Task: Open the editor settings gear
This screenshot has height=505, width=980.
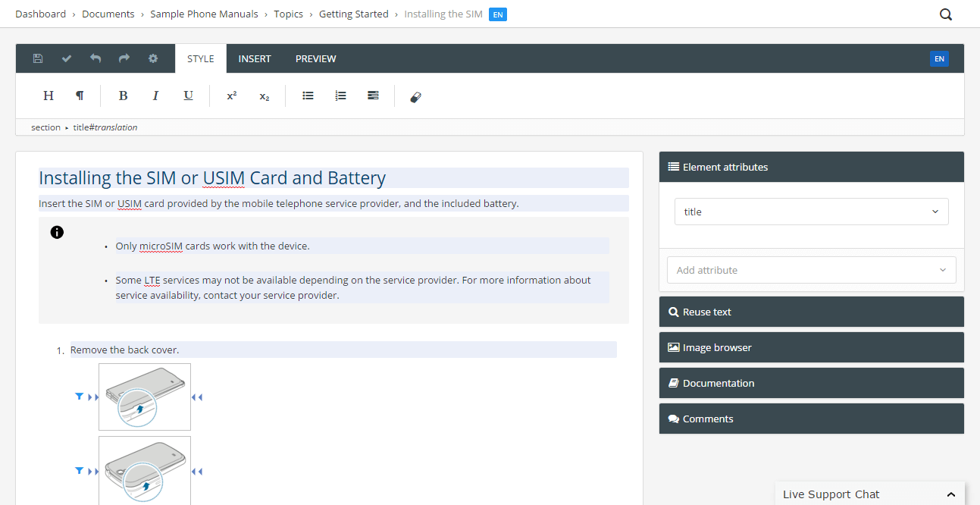Action: tap(153, 58)
